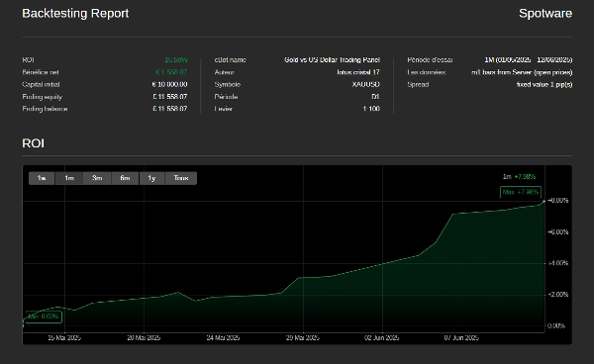Click the 02 Juin 2025 date label

(x=381, y=338)
